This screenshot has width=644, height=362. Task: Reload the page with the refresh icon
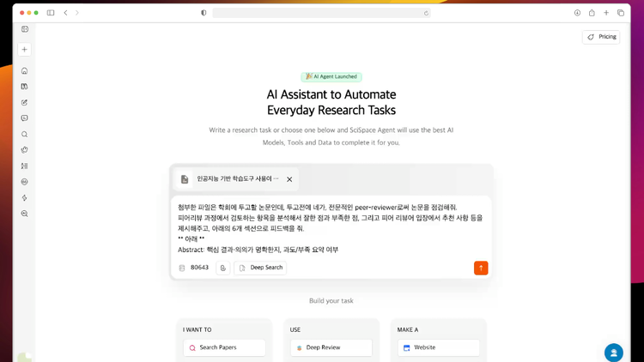click(x=426, y=13)
